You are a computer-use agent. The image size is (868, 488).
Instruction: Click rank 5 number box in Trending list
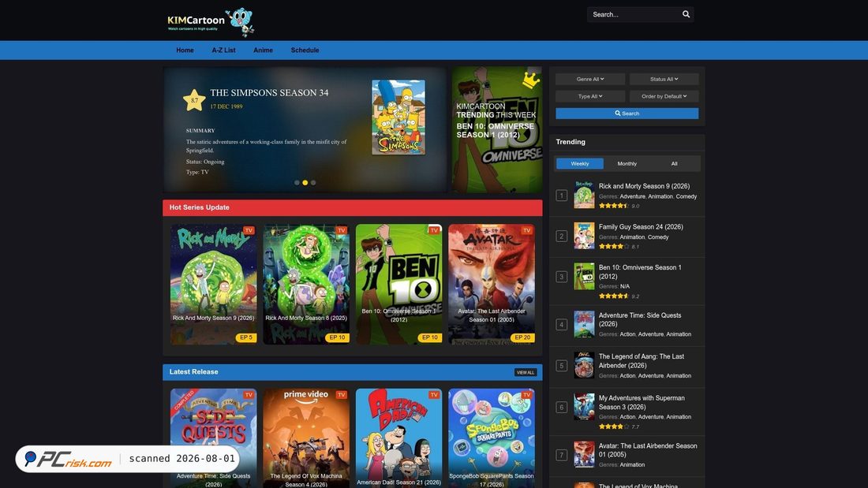coord(561,366)
